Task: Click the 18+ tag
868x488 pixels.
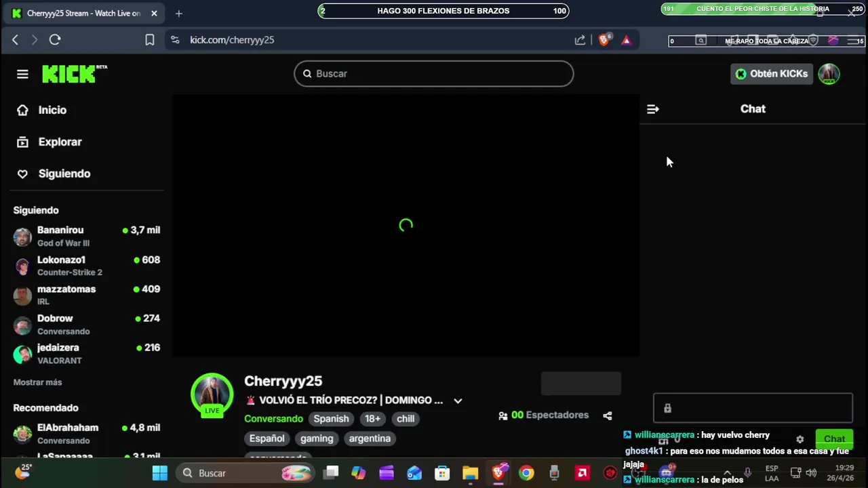Action: pyautogui.click(x=373, y=419)
